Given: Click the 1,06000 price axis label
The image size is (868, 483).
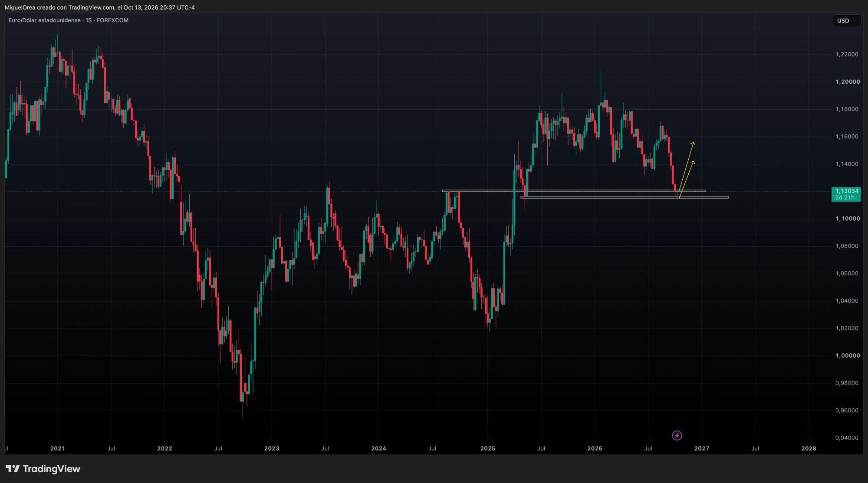Looking at the screenshot, I should [847, 273].
